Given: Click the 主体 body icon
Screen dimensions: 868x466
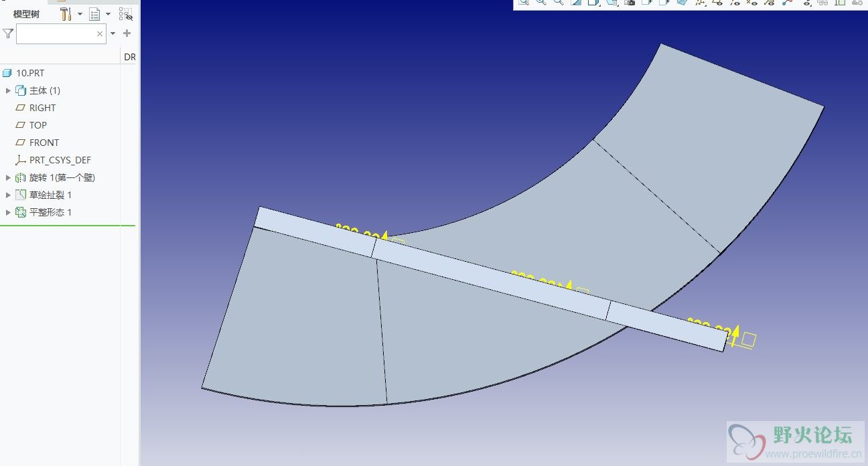Looking at the screenshot, I should (x=20, y=90).
